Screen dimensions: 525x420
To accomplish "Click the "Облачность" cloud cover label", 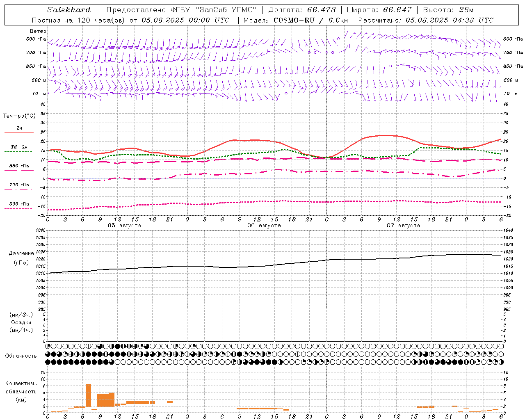I will [x=21, y=356].
